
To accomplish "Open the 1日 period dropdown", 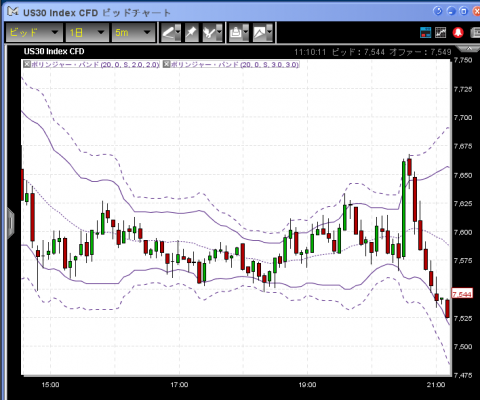I will click(x=87, y=33).
